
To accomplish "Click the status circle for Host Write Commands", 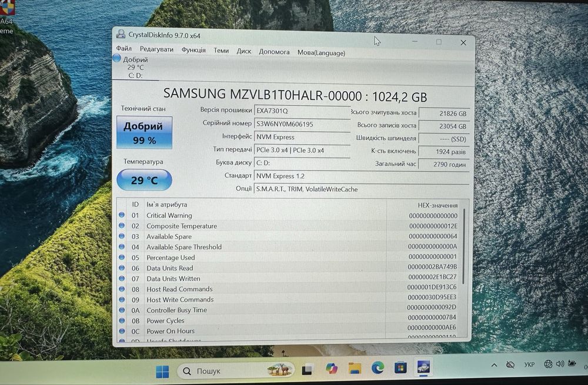I will tap(122, 299).
